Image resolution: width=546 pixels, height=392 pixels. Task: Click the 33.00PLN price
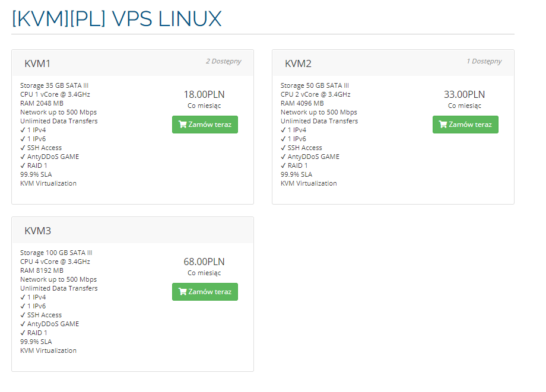[465, 94]
